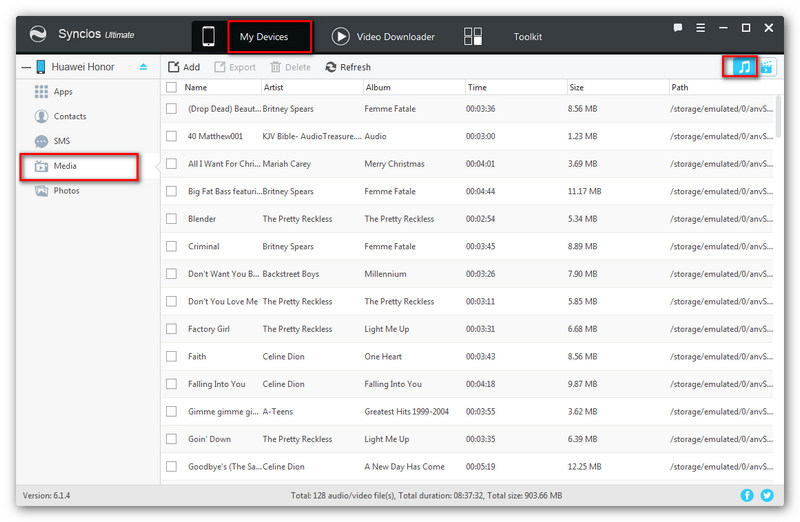800x522 pixels.
Task: Switch to the Toolkit tab
Action: pos(528,37)
